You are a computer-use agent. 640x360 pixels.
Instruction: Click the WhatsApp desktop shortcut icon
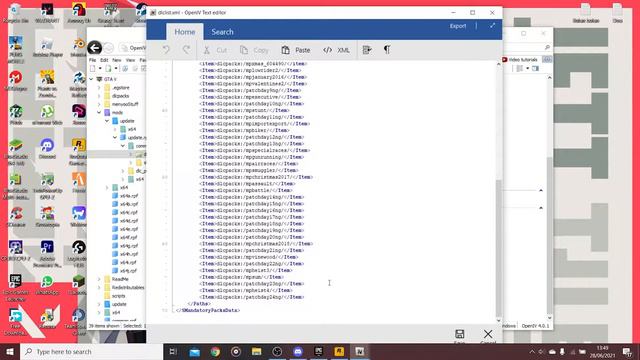pyautogui.click(x=47, y=284)
